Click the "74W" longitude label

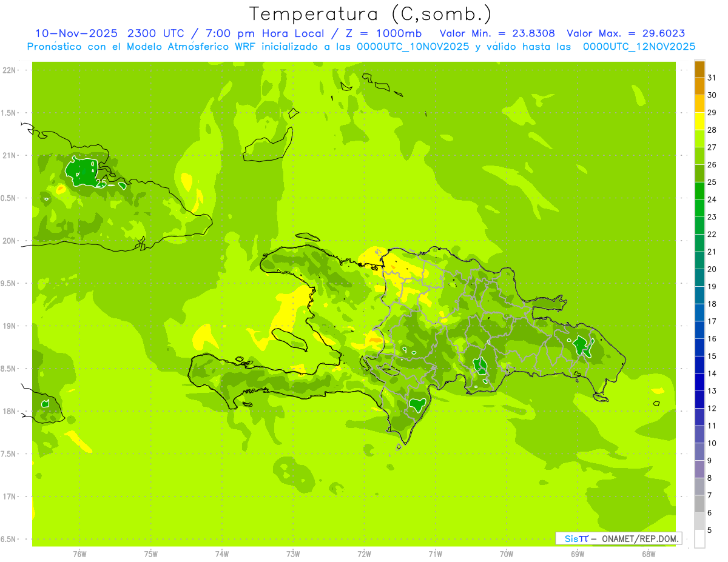click(221, 554)
